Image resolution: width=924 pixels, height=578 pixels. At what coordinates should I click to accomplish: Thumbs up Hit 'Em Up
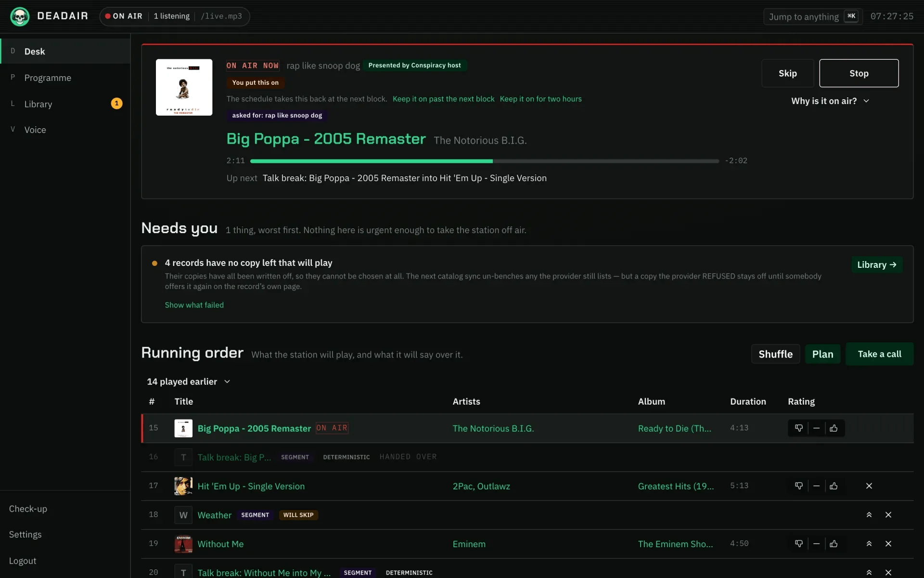point(834,486)
